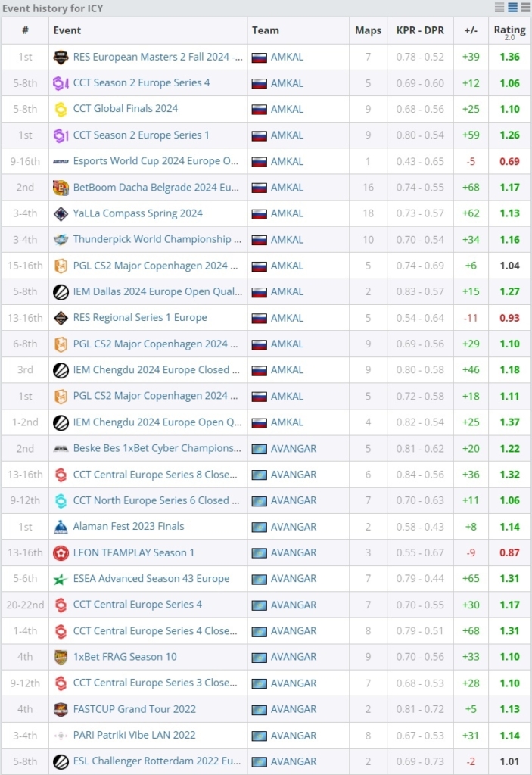Click the 15-16th placement cell
Viewport: 532px width, 775px height.
pos(25,266)
